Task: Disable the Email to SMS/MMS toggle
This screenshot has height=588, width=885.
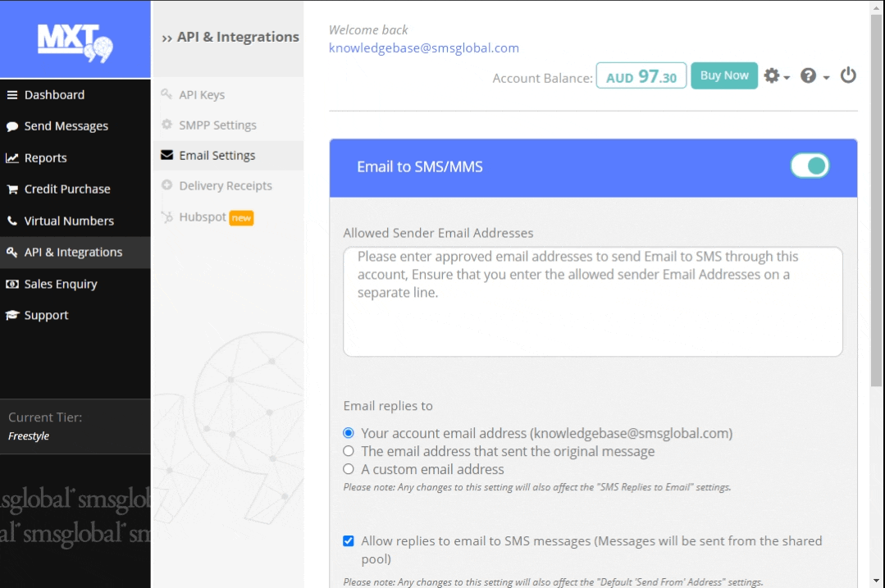Action: pos(810,166)
